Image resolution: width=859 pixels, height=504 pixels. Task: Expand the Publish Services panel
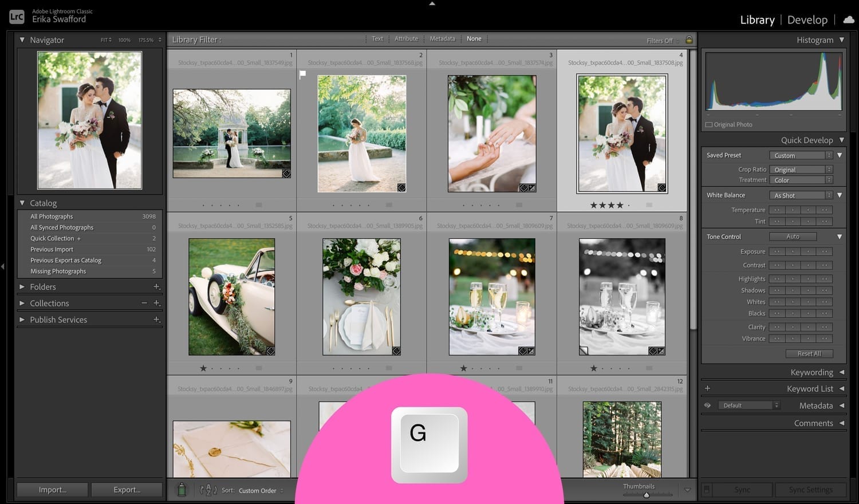(x=22, y=320)
